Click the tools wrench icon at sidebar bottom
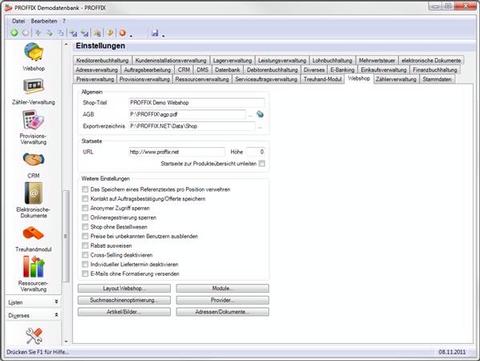Viewport: 480px width, 361px height. click(x=34, y=336)
